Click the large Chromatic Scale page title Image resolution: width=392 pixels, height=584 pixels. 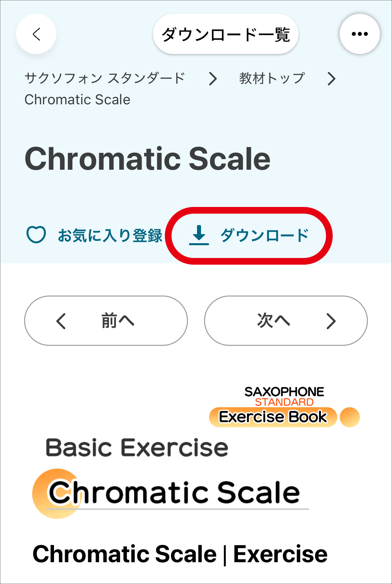tap(147, 159)
